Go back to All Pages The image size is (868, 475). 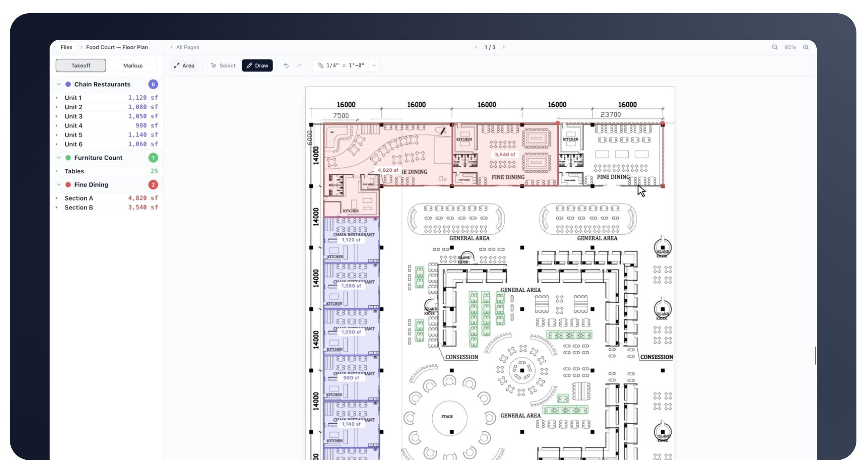coord(185,47)
